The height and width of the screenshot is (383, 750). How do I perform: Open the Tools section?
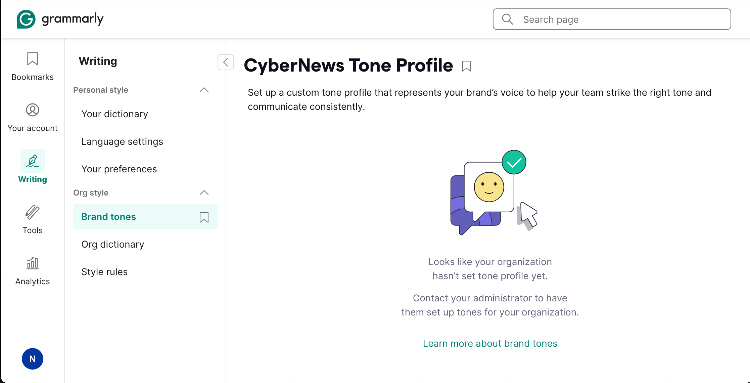pos(33,219)
